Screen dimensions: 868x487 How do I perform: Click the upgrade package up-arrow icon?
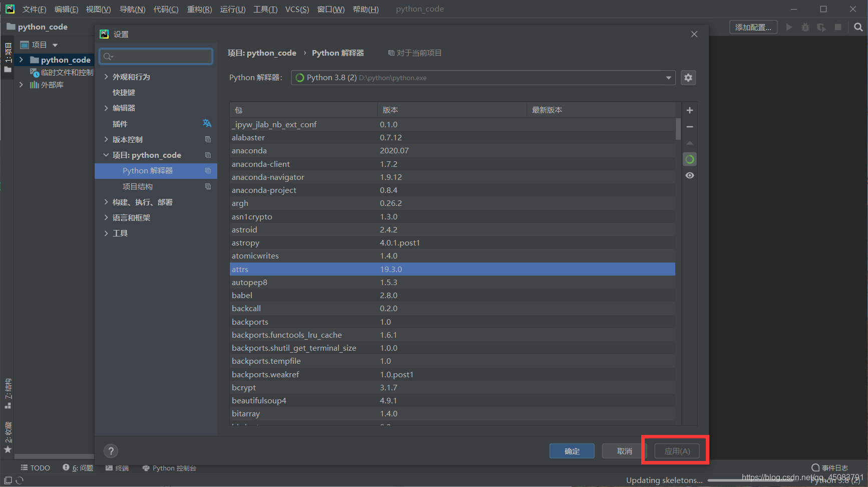pos(689,143)
